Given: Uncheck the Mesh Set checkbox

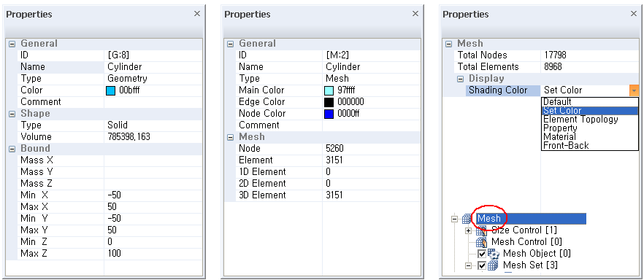Looking at the screenshot, I should tap(482, 265).
